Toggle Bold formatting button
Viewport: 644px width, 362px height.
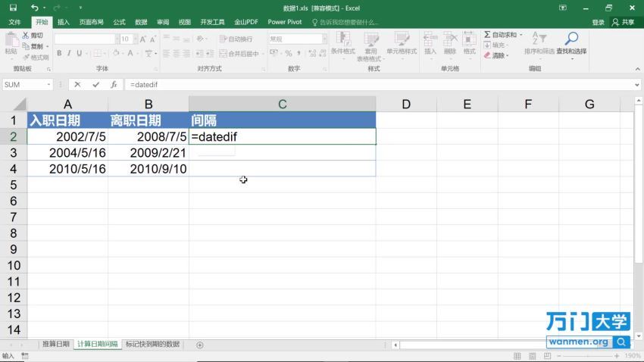coord(59,53)
